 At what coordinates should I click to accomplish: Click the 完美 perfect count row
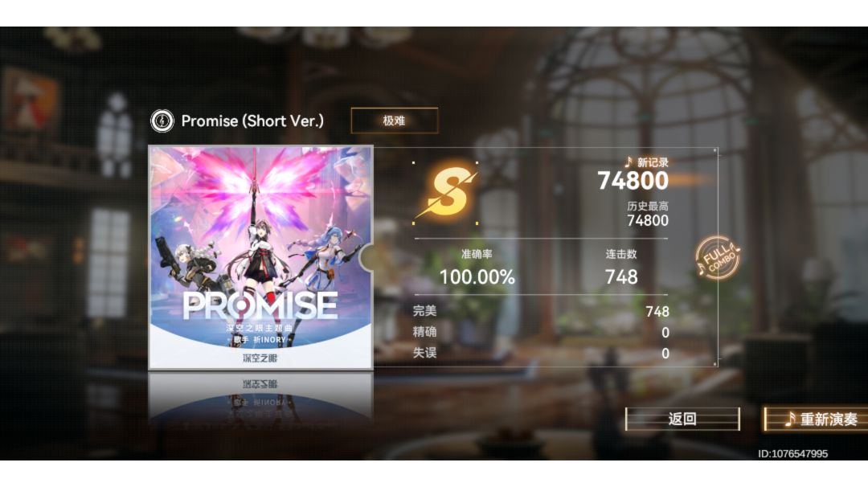[x=541, y=311]
